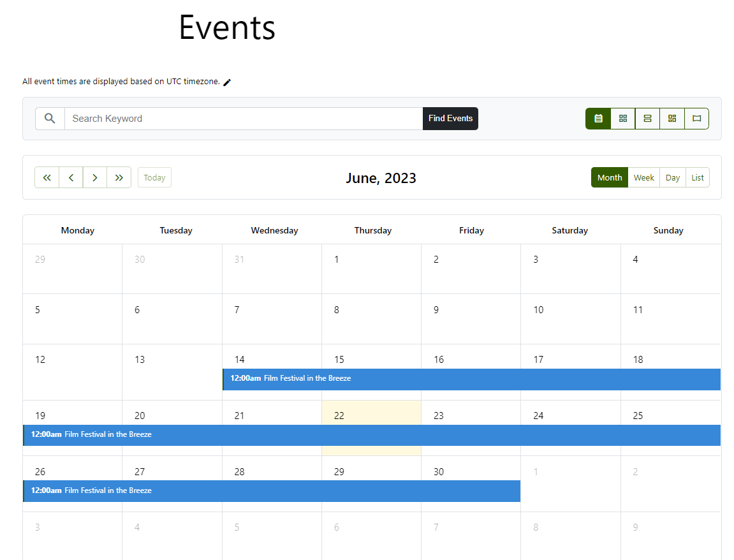The width and height of the screenshot is (734, 560).
Task: Open the stacked list view icon
Action: click(x=647, y=119)
